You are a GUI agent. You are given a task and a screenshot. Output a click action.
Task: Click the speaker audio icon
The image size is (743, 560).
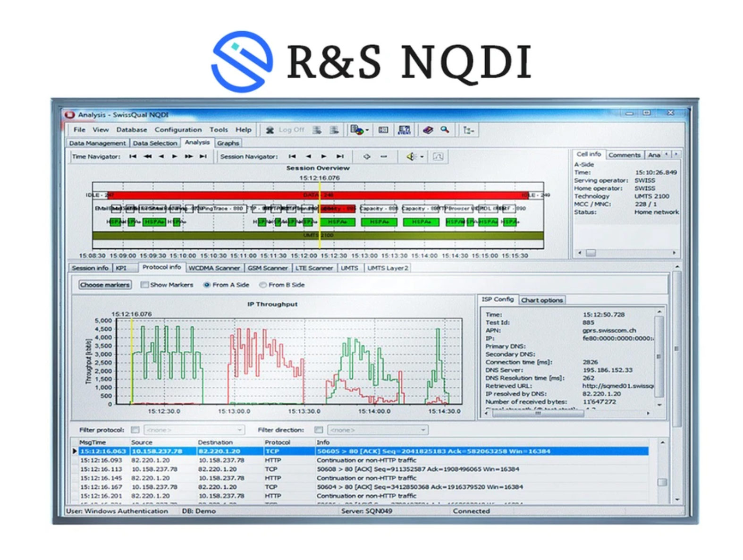[x=411, y=156]
